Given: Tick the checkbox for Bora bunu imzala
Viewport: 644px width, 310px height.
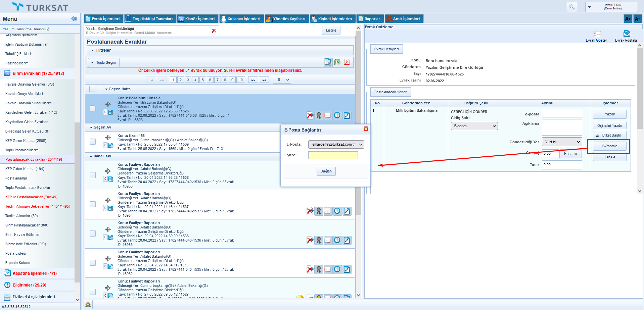Looking at the screenshot, I should point(93,108).
